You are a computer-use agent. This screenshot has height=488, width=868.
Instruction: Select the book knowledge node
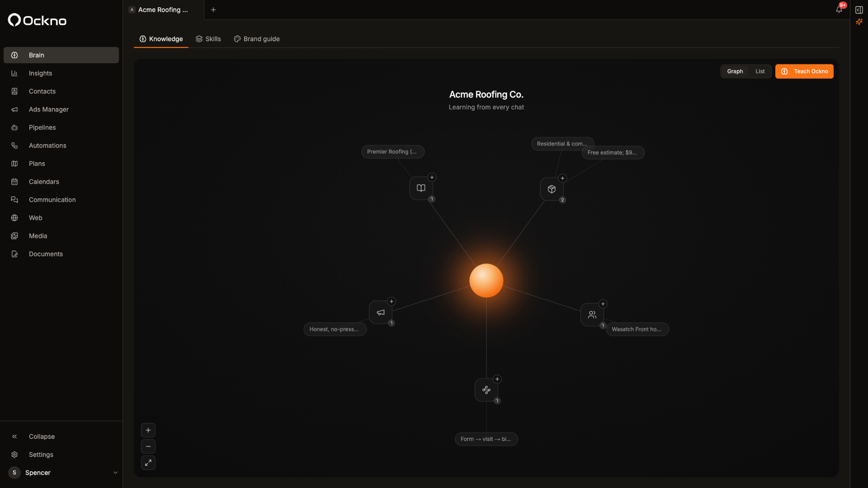[421, 188]
